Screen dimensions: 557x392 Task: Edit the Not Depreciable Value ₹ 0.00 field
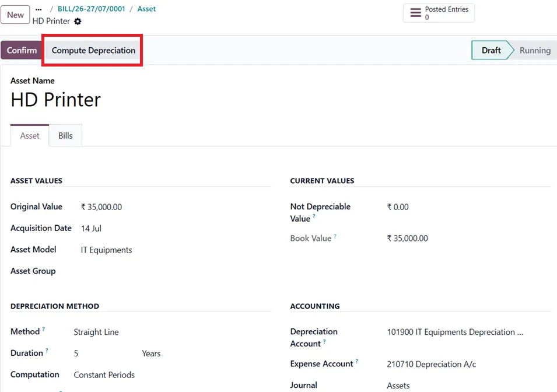pyautogui.click(x=398, y=207)
